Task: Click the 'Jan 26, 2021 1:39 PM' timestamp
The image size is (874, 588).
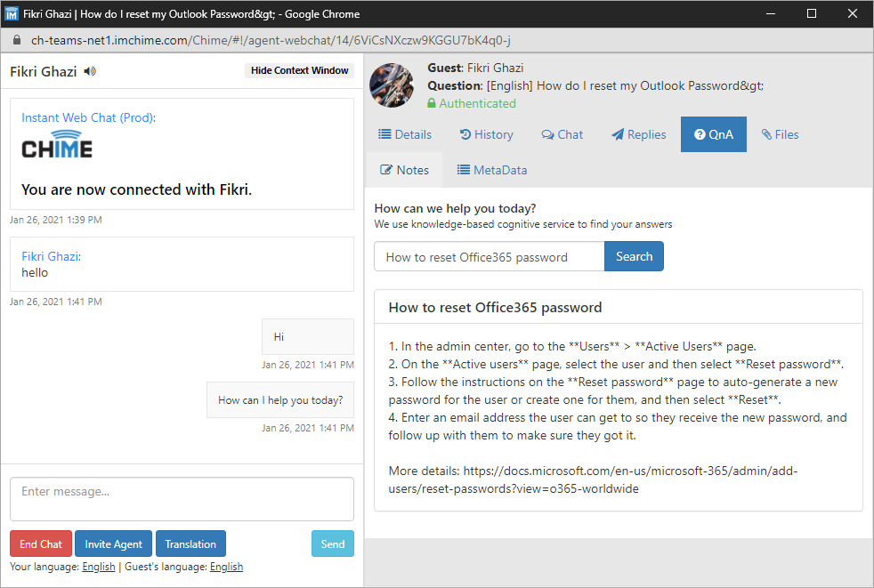Action: (x=56, y=220)
